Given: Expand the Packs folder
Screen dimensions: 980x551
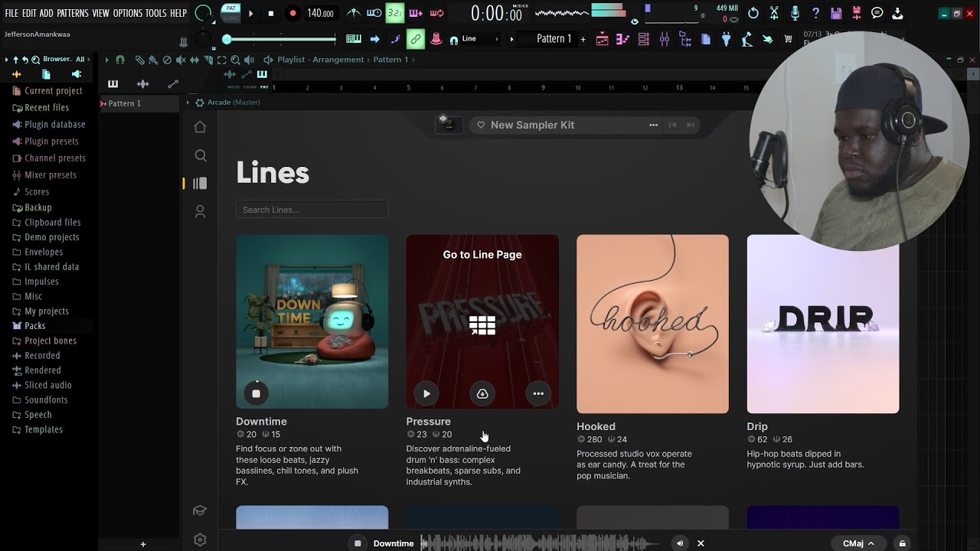Looking at the screenshot, I should (x=34, y=326).
